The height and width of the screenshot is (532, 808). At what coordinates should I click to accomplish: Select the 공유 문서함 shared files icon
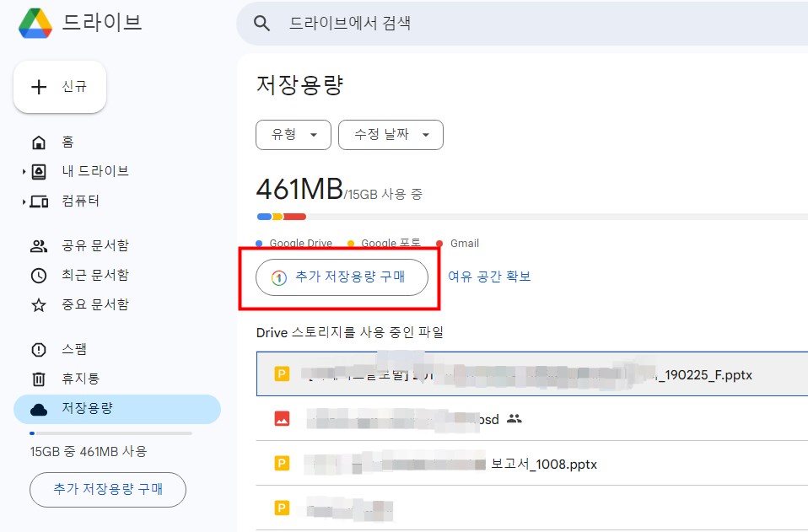[39, 245]
